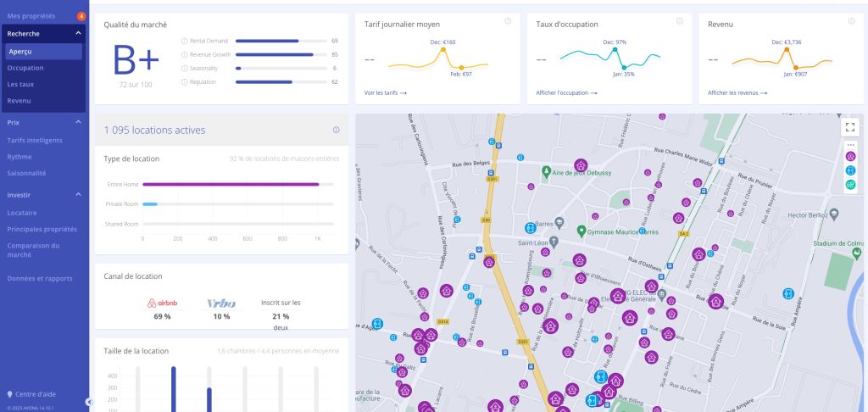Image resolution: width=868 pixels, height=412 pixels.
Task: Toggle green shared-room map markers filter
Action: (x=850, y=184)
